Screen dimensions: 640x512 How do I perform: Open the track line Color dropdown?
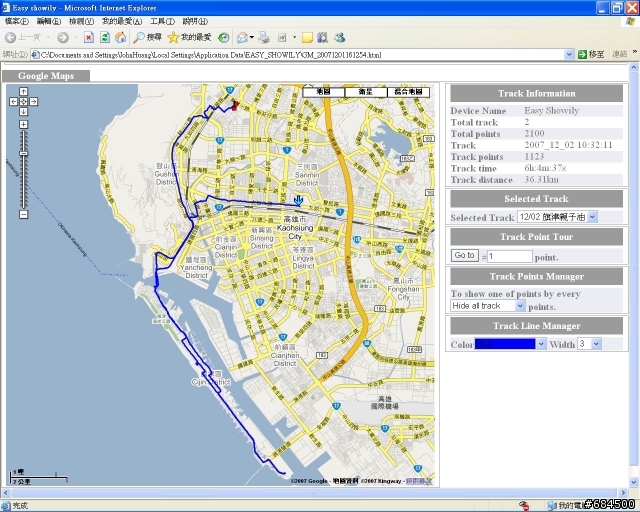point(541,344)
